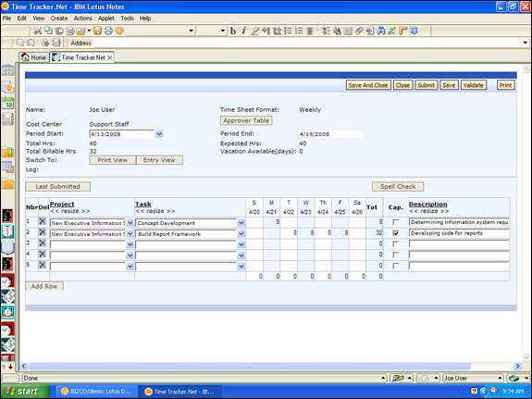Viewport: 532px width, 399px height.
Task: Click the Last Submitted button
Action: click(57, 186)
